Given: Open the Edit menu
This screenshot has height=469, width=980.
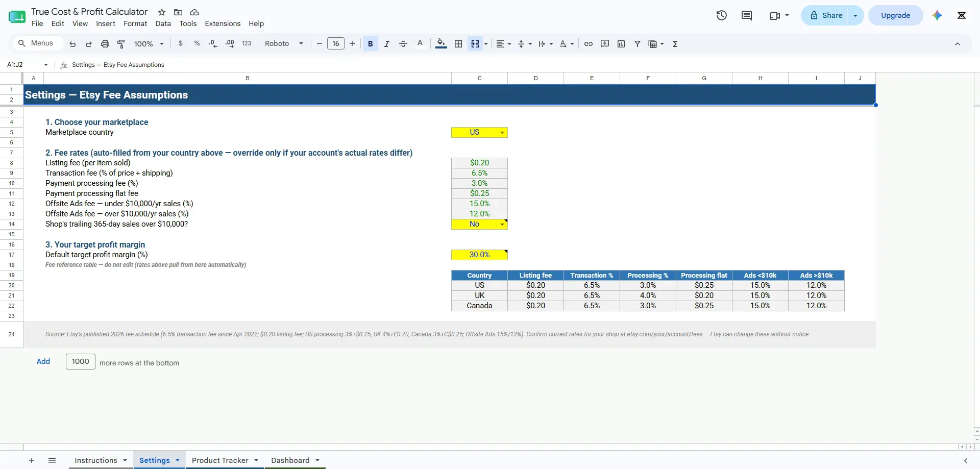Looking at the screenshot, I should 58,23.
